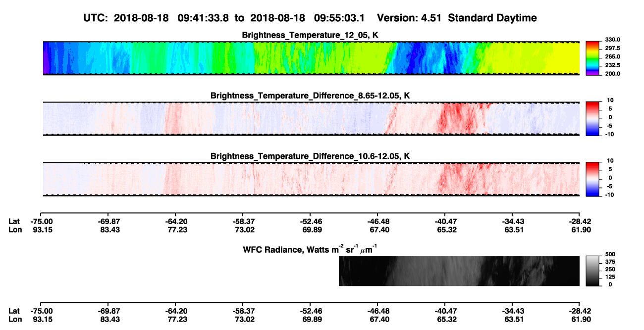Click the '125' value on WFC scale
The height and width of the screenshot is (330, 644).
click(x=610, y=277)
